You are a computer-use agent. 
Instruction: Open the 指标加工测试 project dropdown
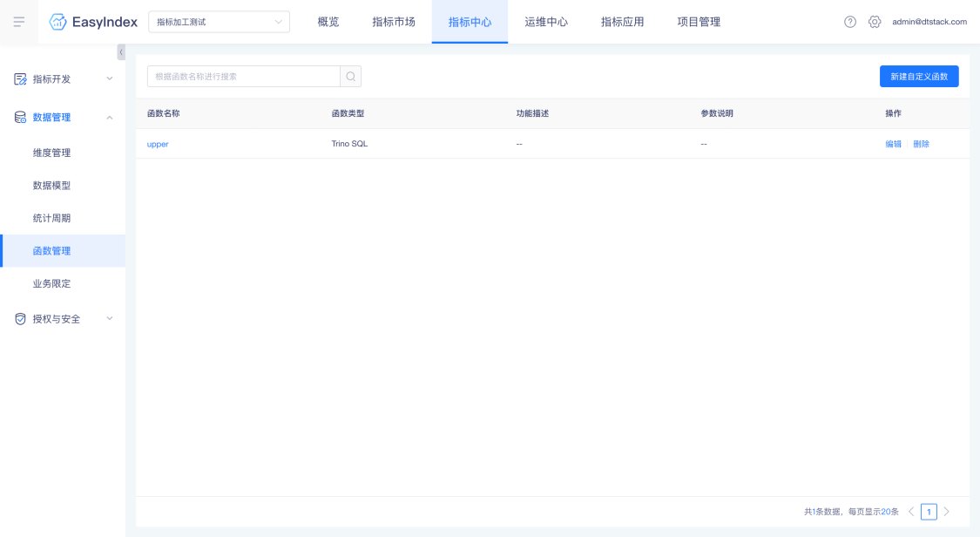(x=219, y=22)
